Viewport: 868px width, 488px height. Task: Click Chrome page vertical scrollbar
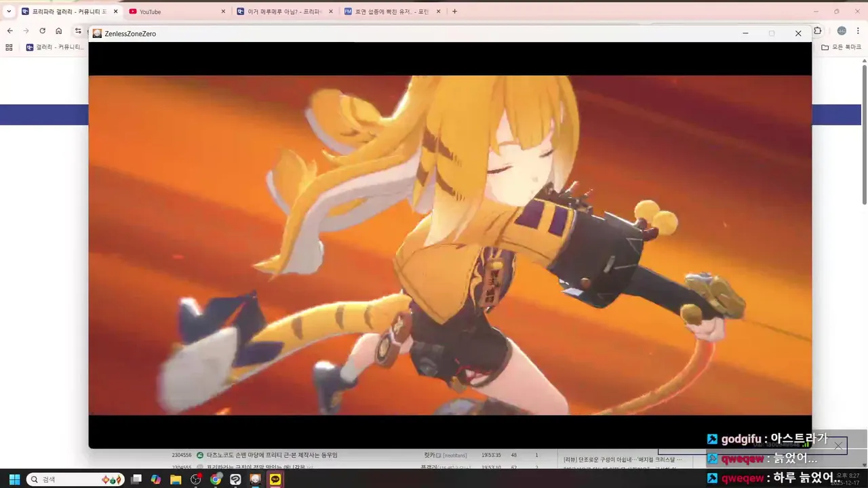[865, 136]
